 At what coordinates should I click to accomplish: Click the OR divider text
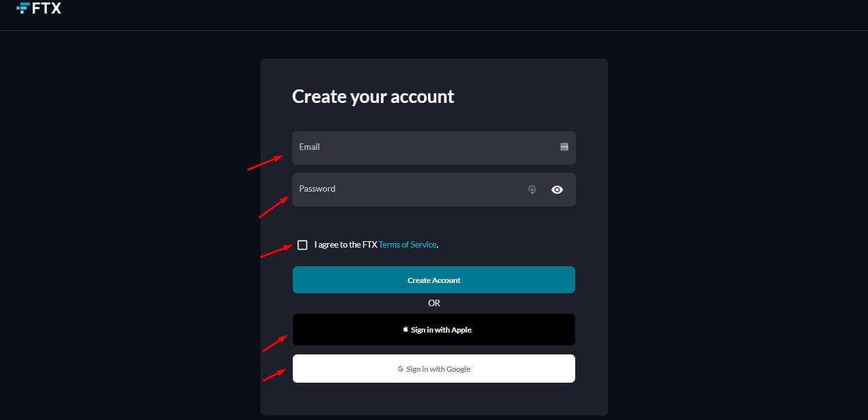point(434,303)
